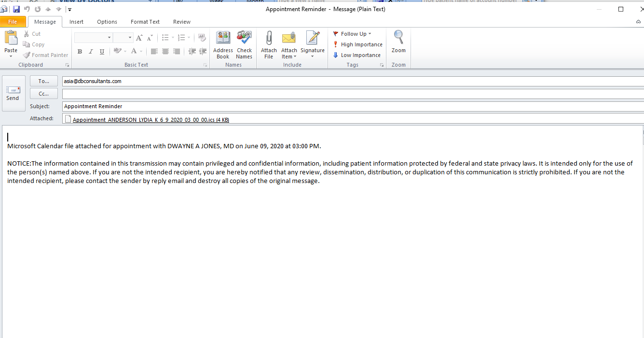Expand the Numbering style dropdown arrow
The width and height of the screenshot is (644, 338).
189,37
